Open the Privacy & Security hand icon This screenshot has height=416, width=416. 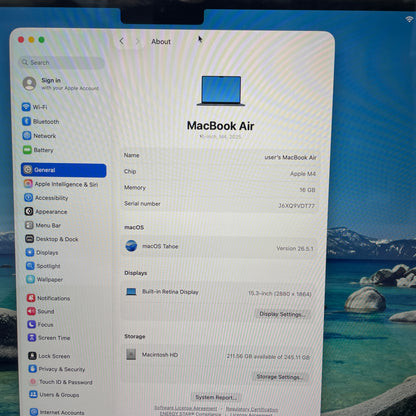[33, 369]
